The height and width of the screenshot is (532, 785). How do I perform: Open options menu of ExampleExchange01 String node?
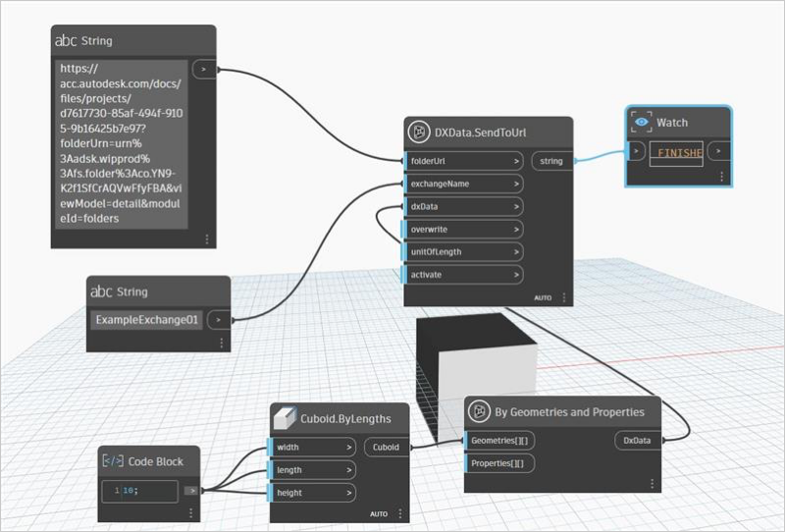point(222,343)
